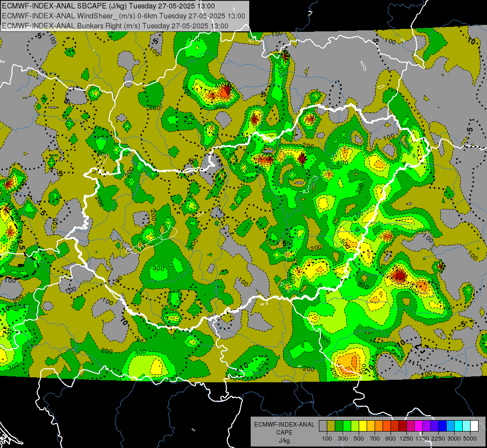Pick the dark green legend swatch at 300
487x448 pixels.
click(339, 426)
